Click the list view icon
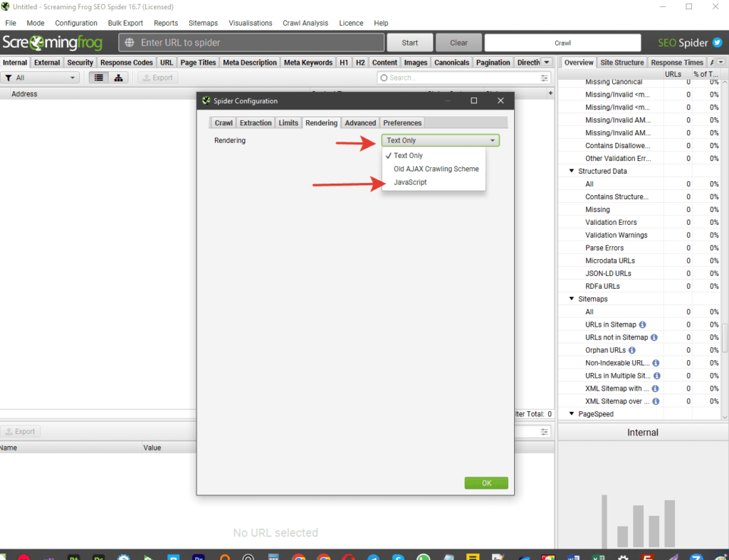Image resolution: width=729 pixels, height=560 pixels. (x=98, y=78)
